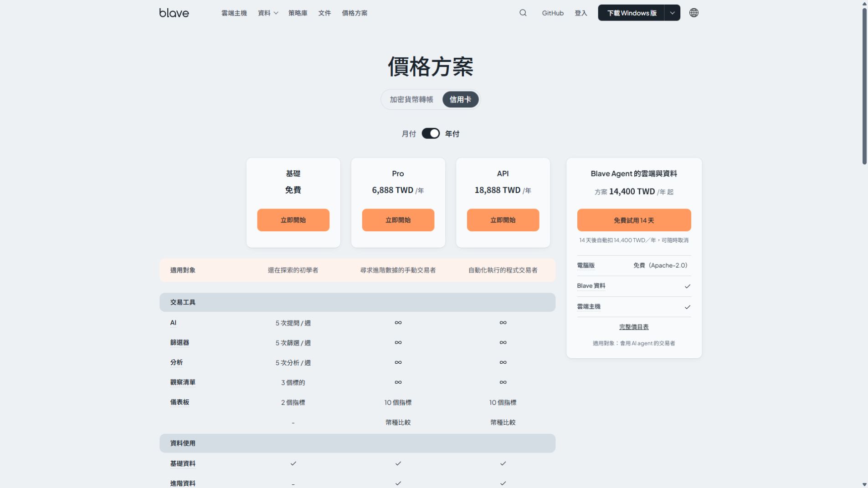Image resolution: width=868 pixels, height=488 pixels.
Task: Expand the 資料 navigation dropdown
Action: 268,13
